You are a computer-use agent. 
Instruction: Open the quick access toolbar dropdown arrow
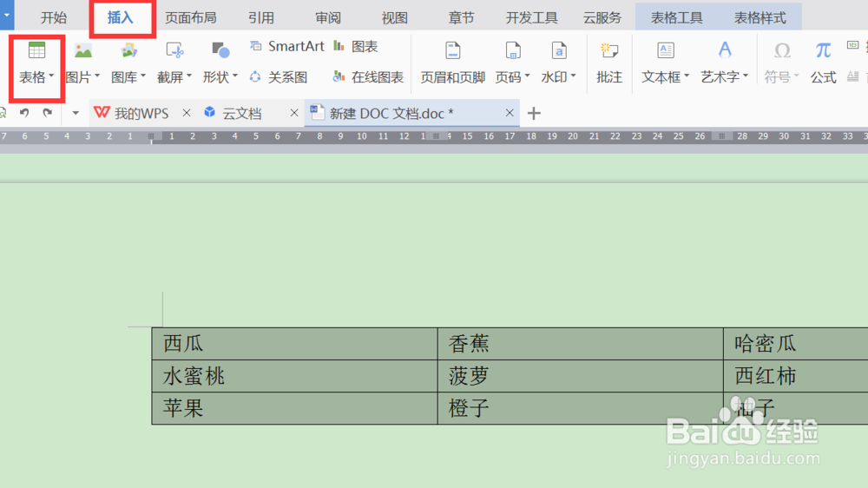[76, 113]
